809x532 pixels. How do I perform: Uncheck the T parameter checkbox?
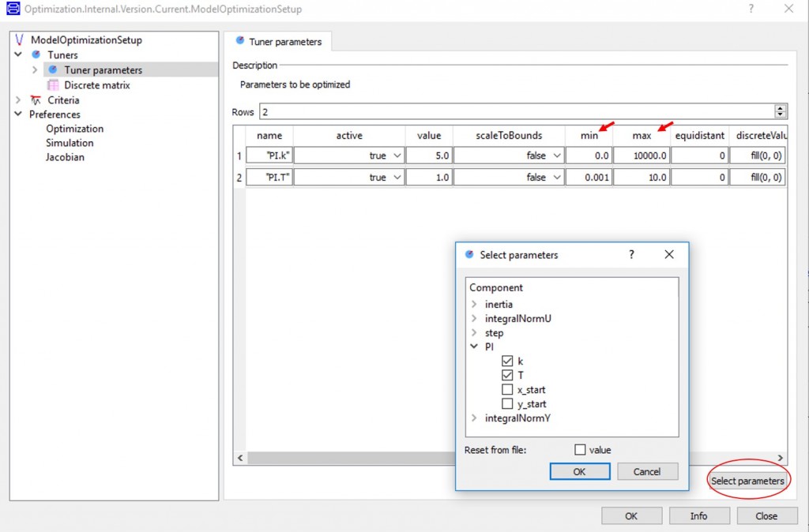pyautogui.click(x=507, y=375)
